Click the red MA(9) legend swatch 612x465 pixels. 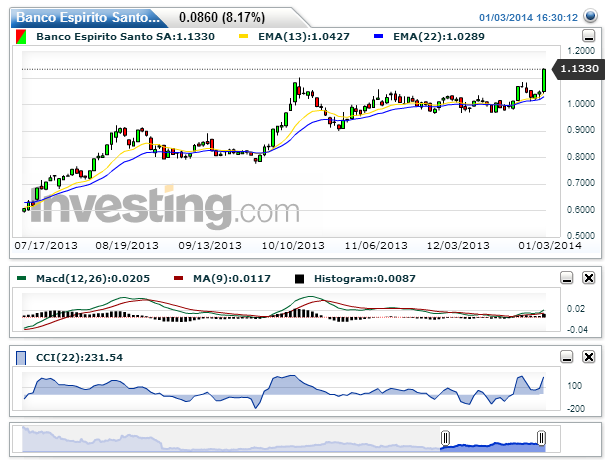coord(178,278)
